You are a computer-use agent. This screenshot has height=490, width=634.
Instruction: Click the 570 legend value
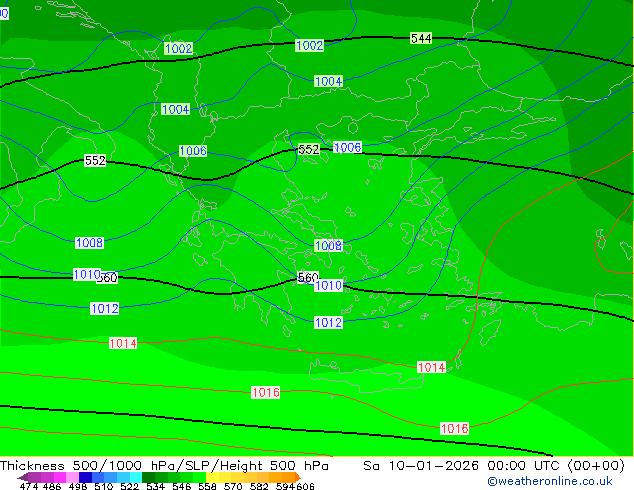pos(233,486)
